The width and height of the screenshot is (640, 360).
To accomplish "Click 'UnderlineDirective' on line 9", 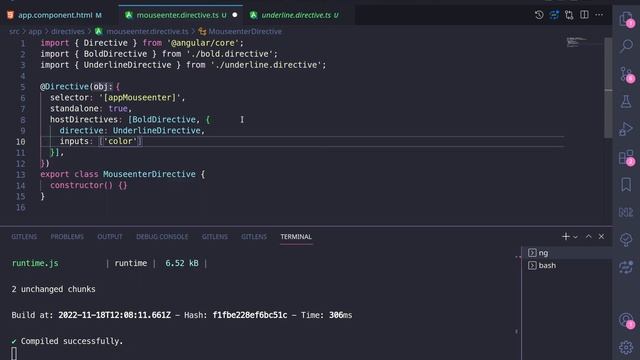I will (156, 131).
